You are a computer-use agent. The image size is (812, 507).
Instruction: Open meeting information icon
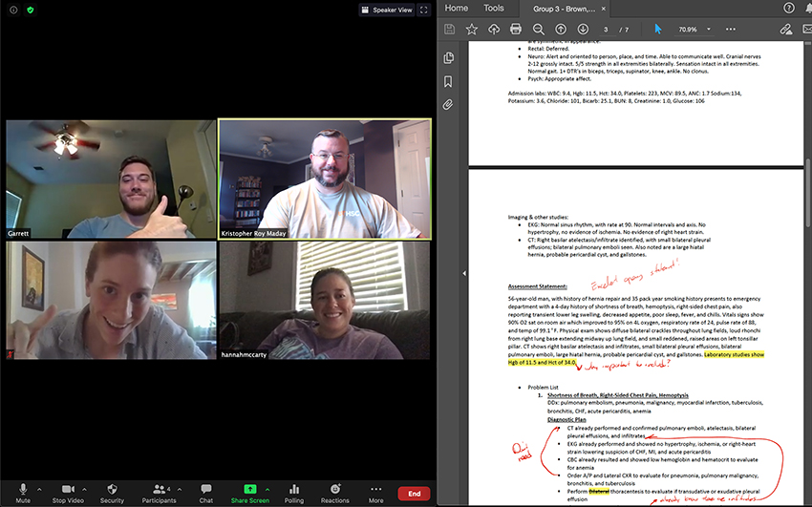(x=13, y=10)
